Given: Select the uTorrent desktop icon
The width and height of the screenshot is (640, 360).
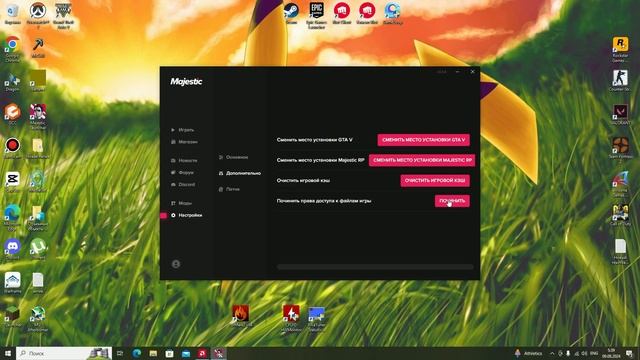Looking at the screenshot, I should tap(38, 249).
